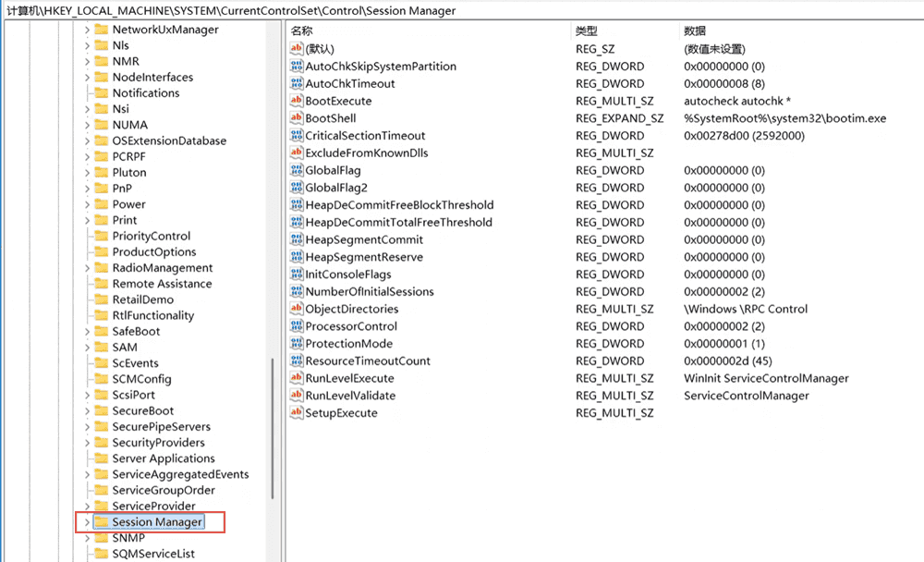The width and height of the screenshot is (924, 562).
Task: Click the BootExecute string value icon
Action: point(297,101)
